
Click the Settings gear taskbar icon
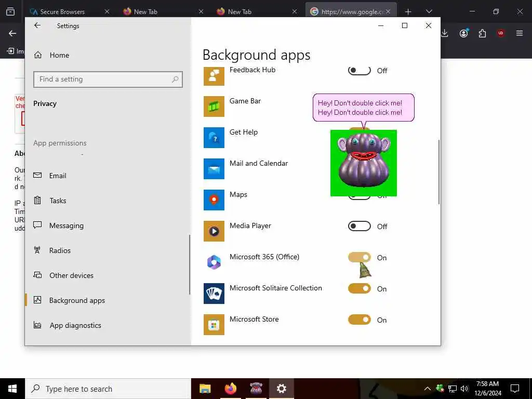tap(281, 389)
